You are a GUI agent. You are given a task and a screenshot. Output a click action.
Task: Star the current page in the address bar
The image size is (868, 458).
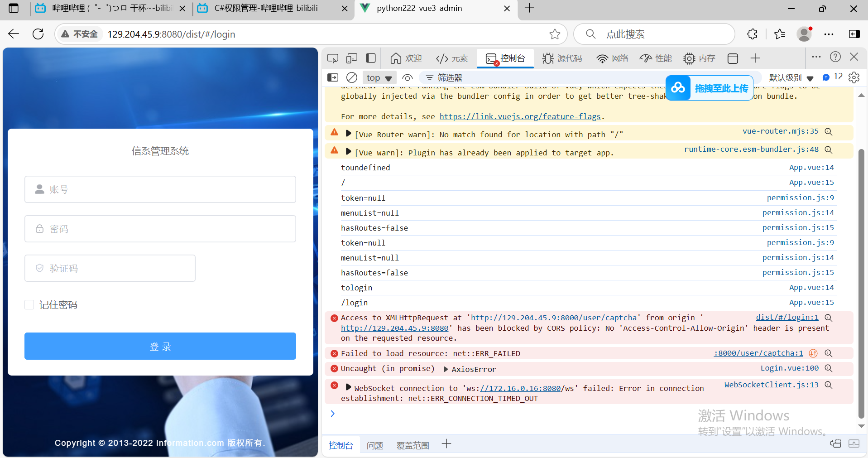[556, 34]
